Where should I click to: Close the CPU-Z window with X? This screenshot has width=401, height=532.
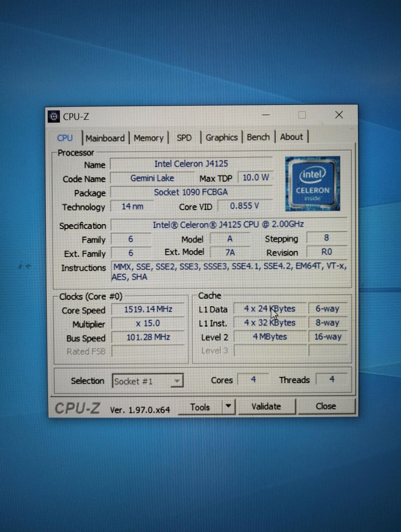(339, 115)
